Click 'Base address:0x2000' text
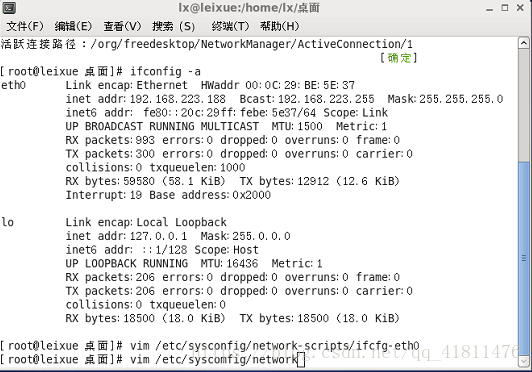 tap(210, 195)
